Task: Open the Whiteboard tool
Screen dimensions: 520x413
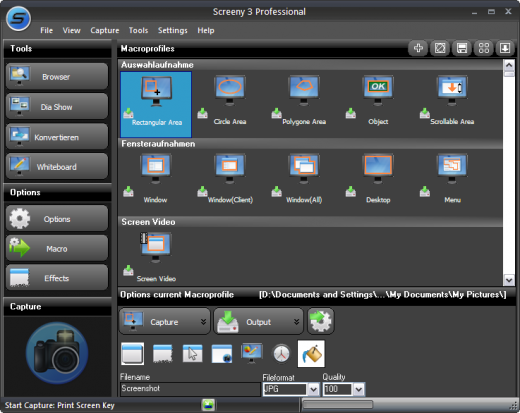Action: coord(57,167)
